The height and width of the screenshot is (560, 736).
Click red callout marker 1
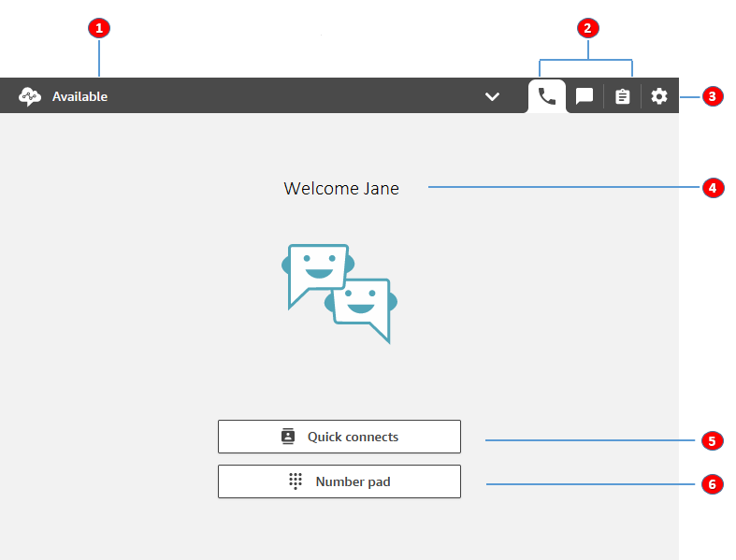click(98, 28)
